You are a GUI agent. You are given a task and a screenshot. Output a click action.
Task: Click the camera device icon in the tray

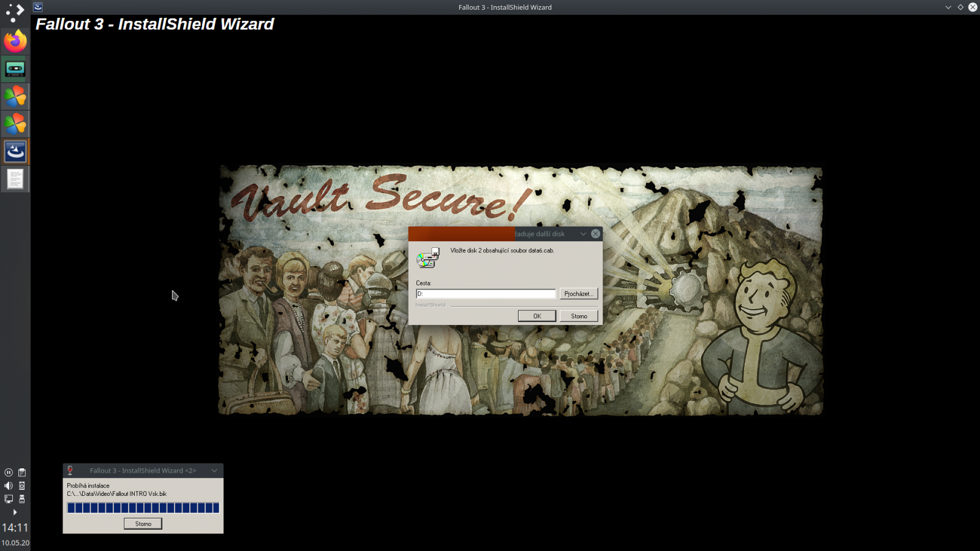[22, 485]
